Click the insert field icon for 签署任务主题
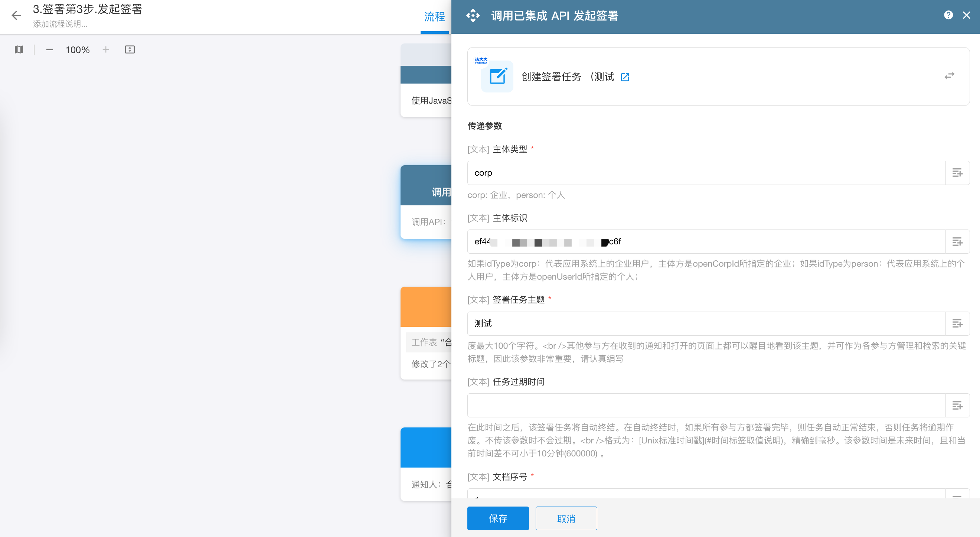 (957, 323)
